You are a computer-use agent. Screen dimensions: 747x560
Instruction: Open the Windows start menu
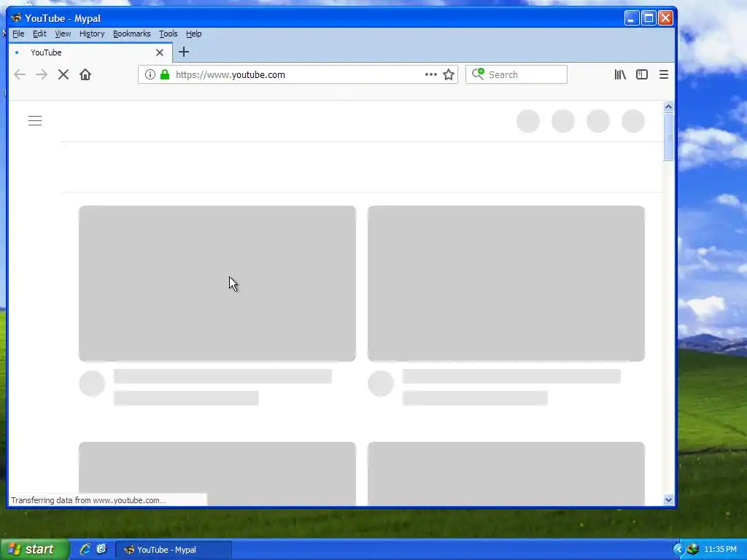coord(34,550)
